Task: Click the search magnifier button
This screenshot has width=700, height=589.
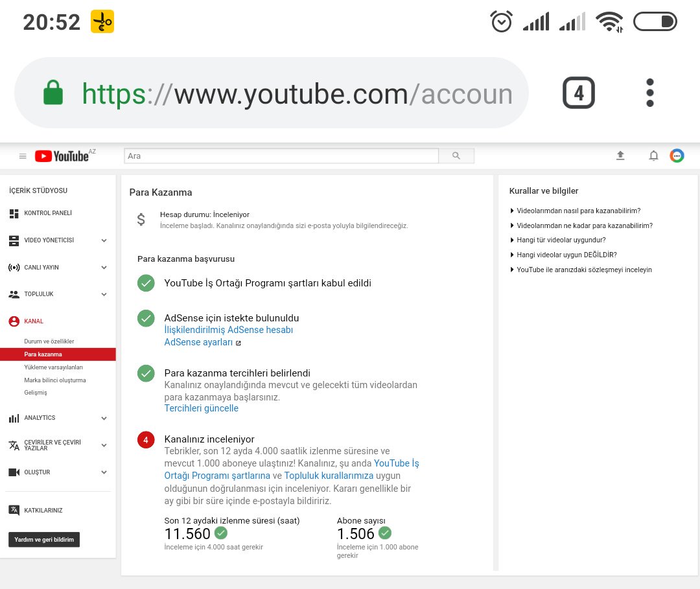Action: point(456,156)
